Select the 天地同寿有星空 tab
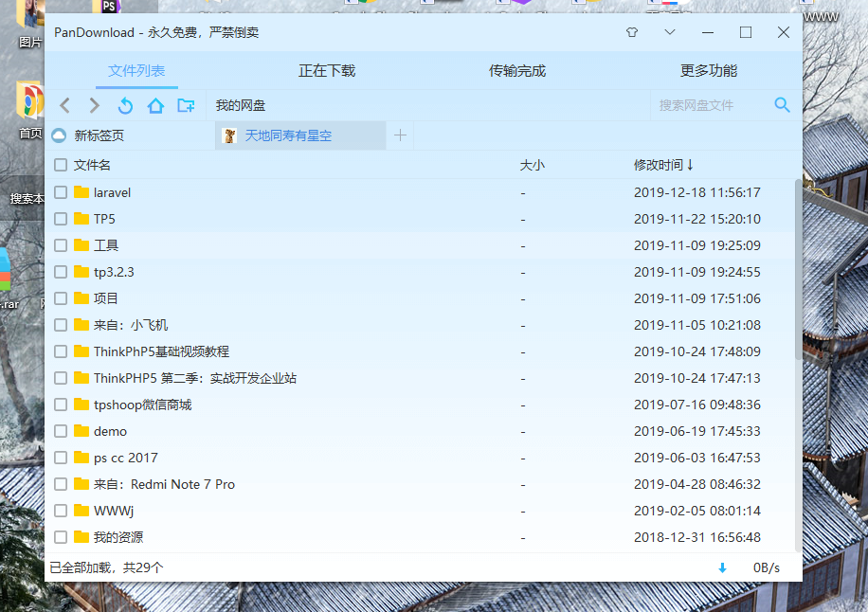 (x=300, y=135)
